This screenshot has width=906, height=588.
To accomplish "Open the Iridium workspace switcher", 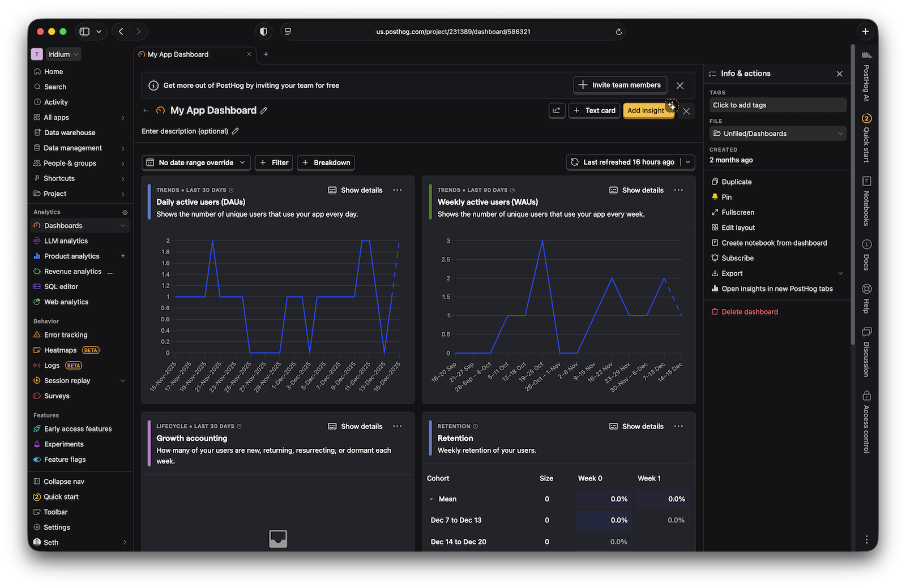I will (x=62, y=54).
